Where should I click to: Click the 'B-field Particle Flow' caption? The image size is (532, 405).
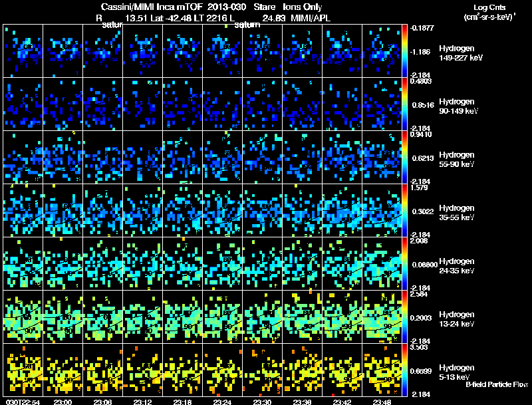click(497, 384)
